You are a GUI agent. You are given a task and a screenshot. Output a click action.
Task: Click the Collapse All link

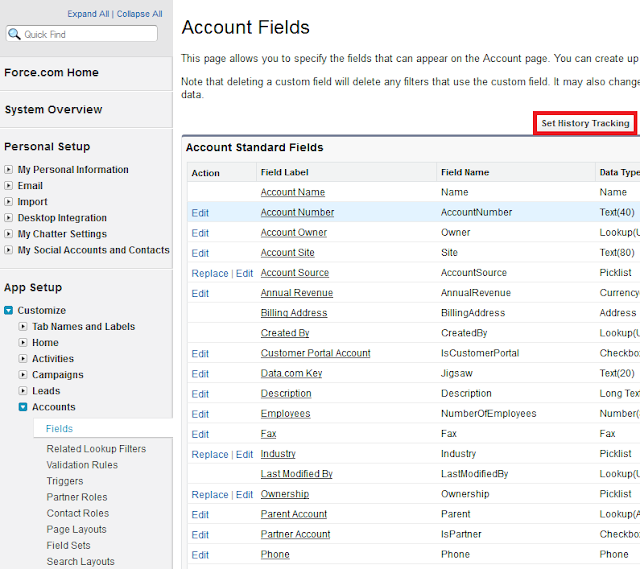pos(139,14)
